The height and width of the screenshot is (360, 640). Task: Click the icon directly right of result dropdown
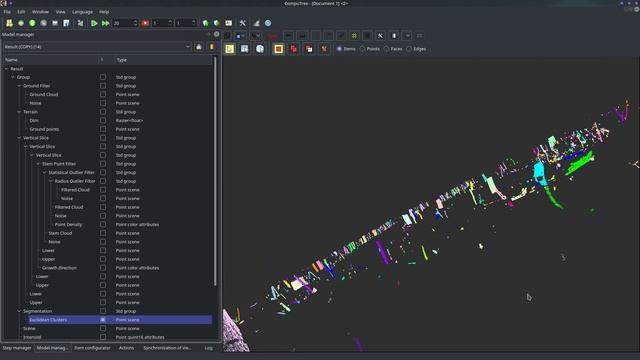tap(199, 47)
